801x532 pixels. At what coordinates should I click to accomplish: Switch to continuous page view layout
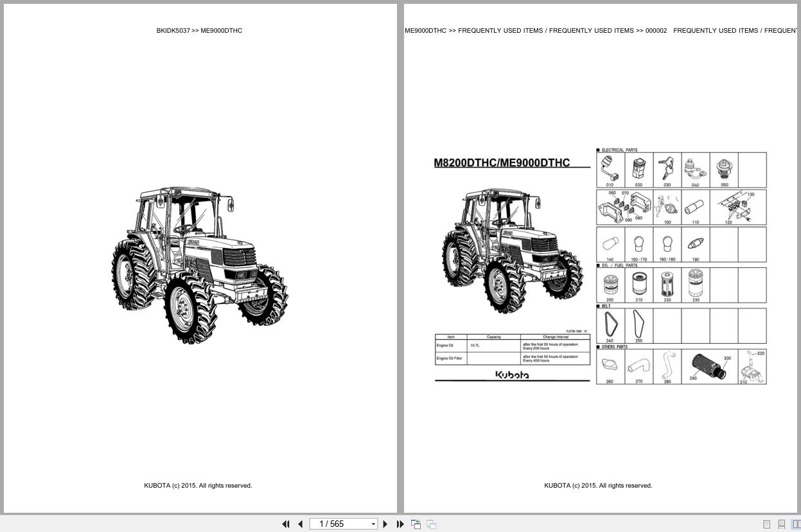[x=782, y=524]
